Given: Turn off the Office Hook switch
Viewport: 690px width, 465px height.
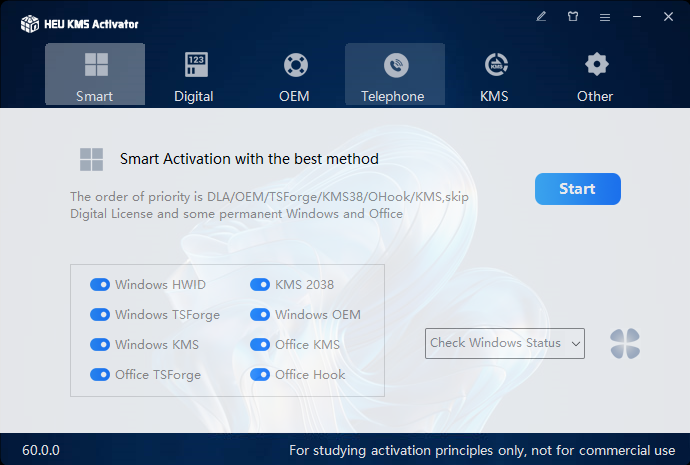Looking at the screenshot, I should click(260, 374).
